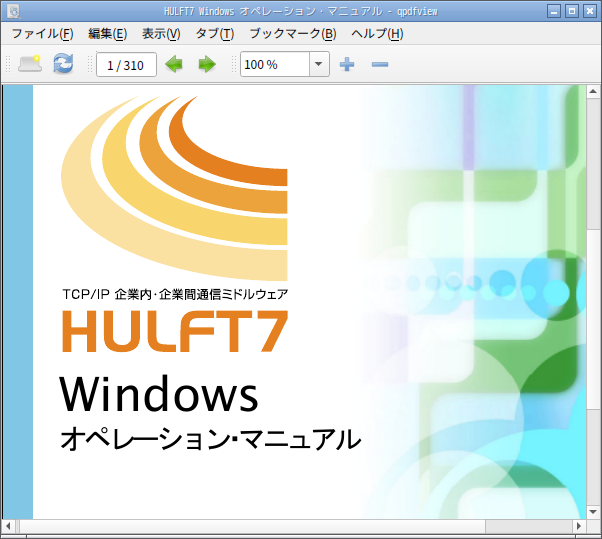Screen dimensions: 602x539
Task: Zoom out using the blue minus icon
Action: (380, 64)
